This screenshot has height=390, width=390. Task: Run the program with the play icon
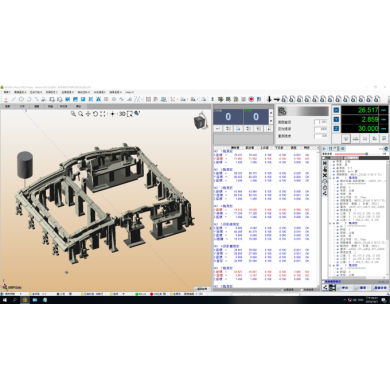324,149
